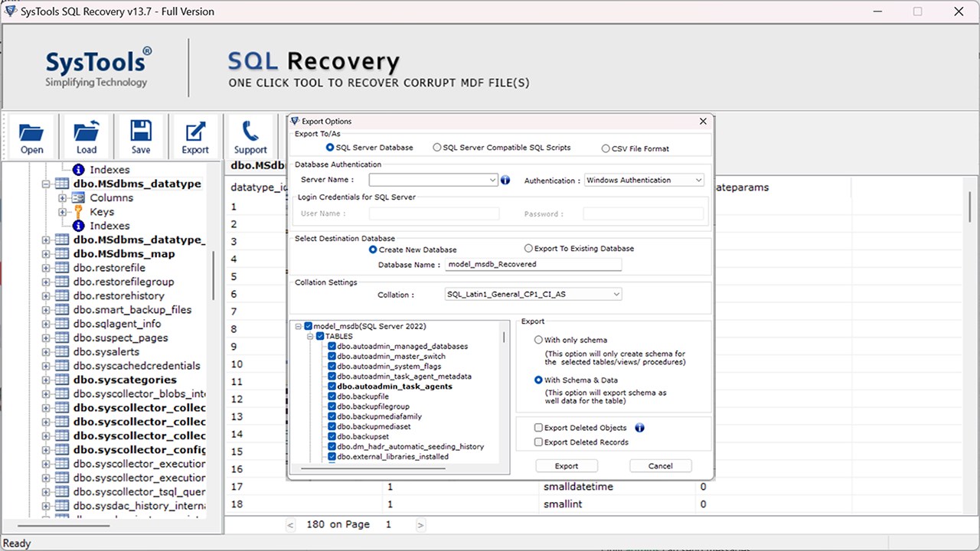Open the Authentication dropdown
980x551 pixels.
pos(698,180)
